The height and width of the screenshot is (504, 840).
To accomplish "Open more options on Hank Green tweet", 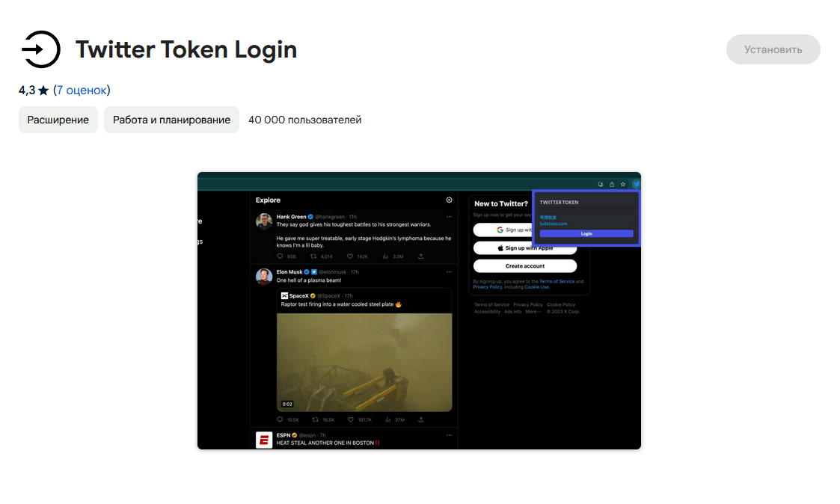I will coord(449,217).
